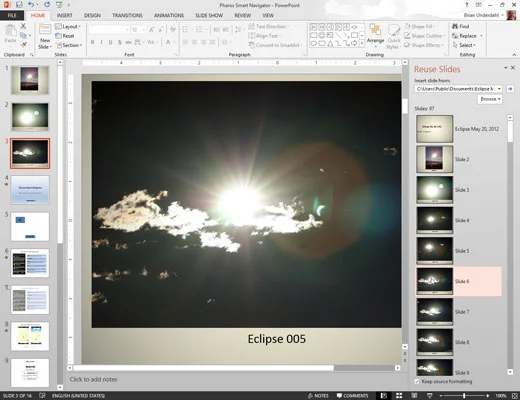Click the Copy icon in Clipboard group

[23, 35]
